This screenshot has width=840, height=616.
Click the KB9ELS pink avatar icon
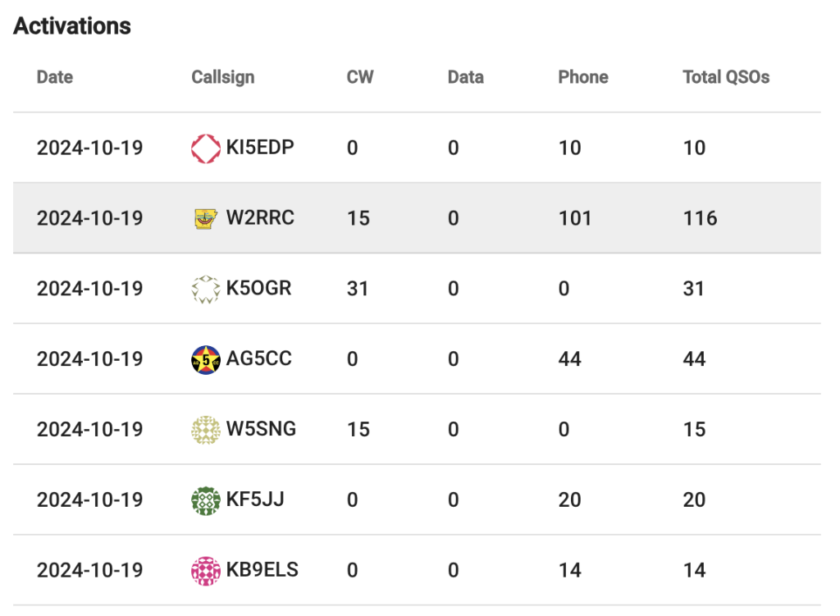[206, 571]
